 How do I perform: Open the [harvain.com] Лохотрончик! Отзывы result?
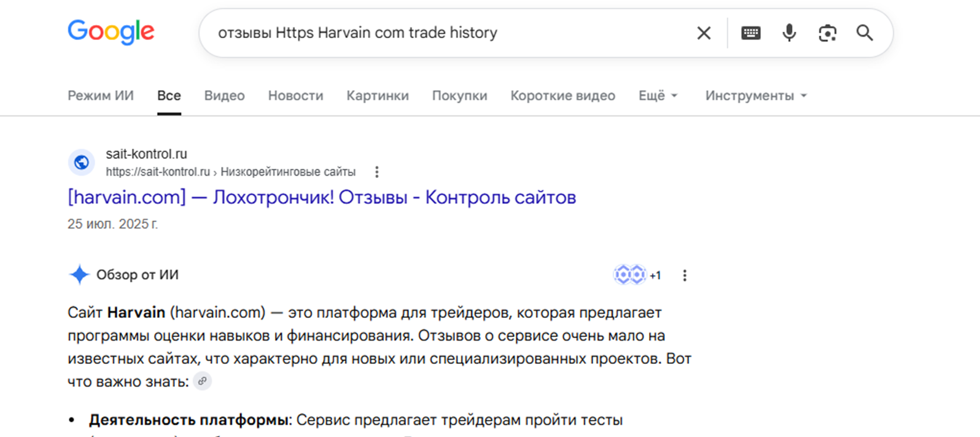(x=322, y=197)
